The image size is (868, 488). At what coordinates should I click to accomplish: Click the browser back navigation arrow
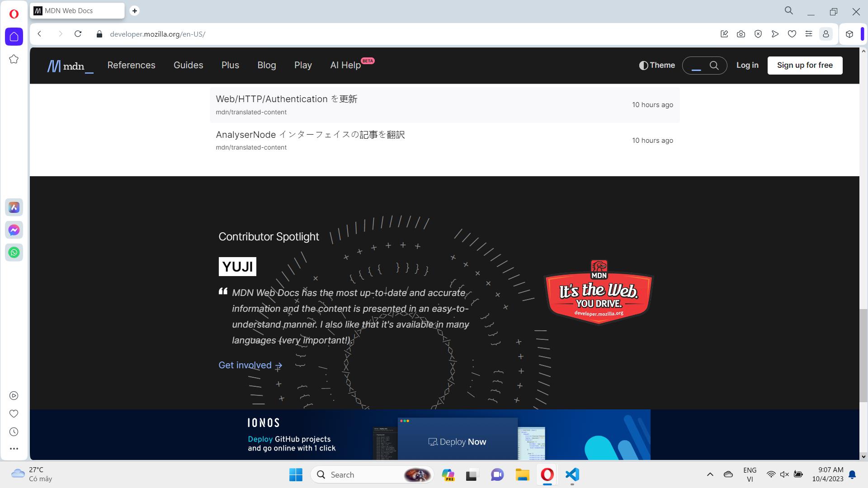[39, 34]
